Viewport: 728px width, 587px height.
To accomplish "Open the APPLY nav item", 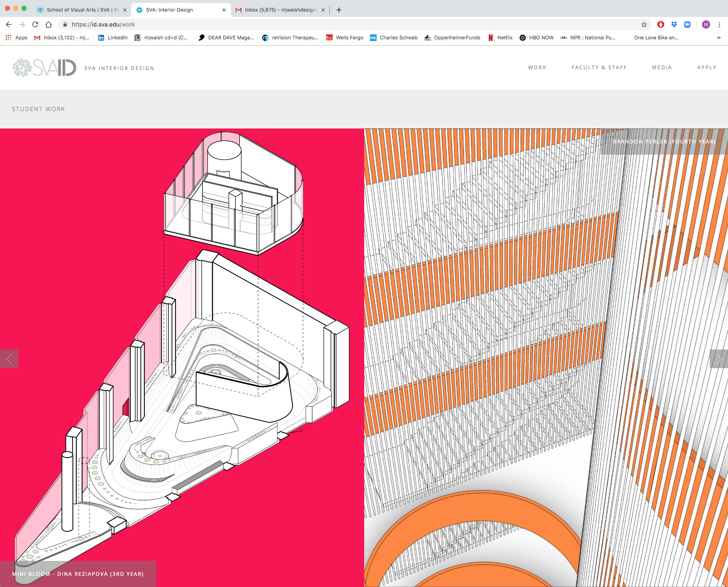I will 707,68.
